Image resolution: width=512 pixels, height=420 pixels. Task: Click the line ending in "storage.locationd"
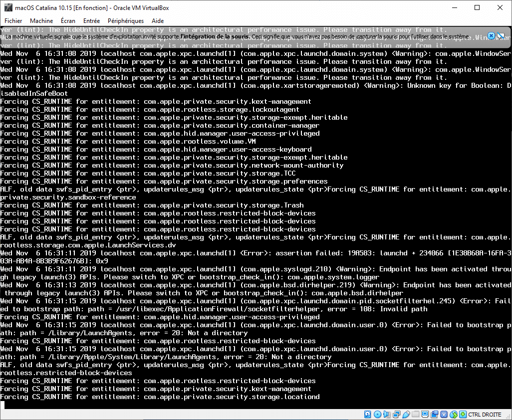(x=160, y=397)
